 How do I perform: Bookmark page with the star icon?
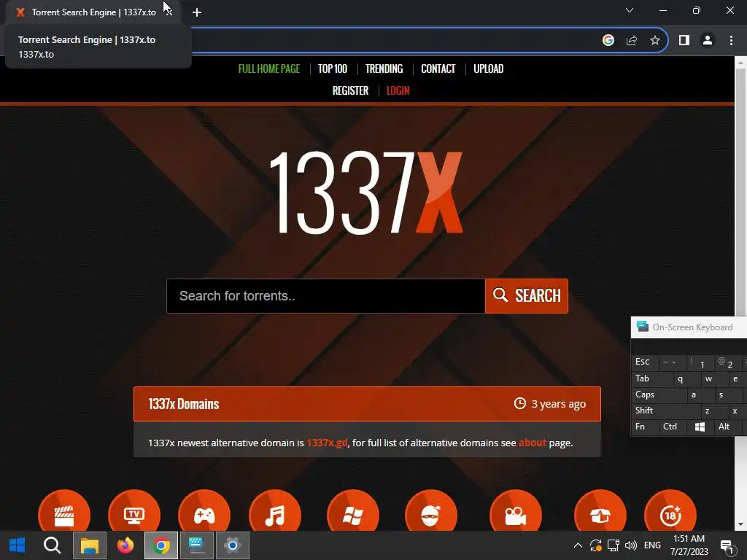[655, 41]
